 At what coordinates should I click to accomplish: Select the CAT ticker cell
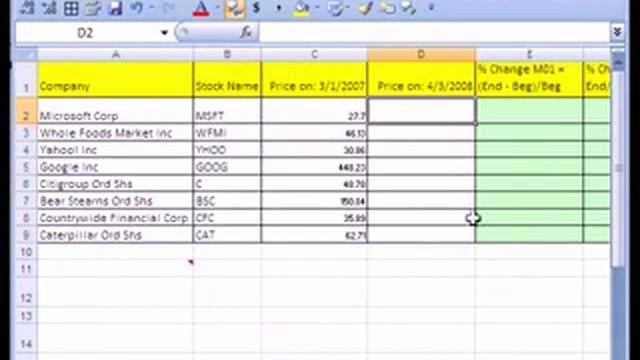pyautogui.click(x=227, y=235)
